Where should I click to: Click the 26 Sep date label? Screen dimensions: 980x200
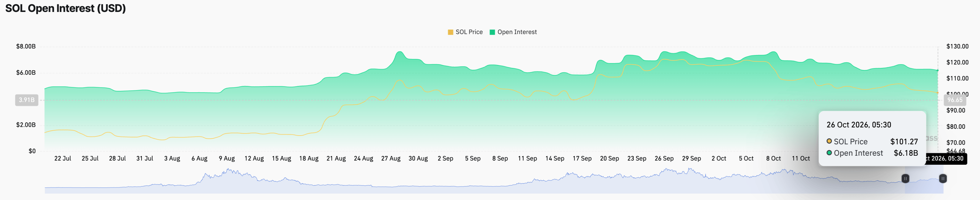pos(664,159)
